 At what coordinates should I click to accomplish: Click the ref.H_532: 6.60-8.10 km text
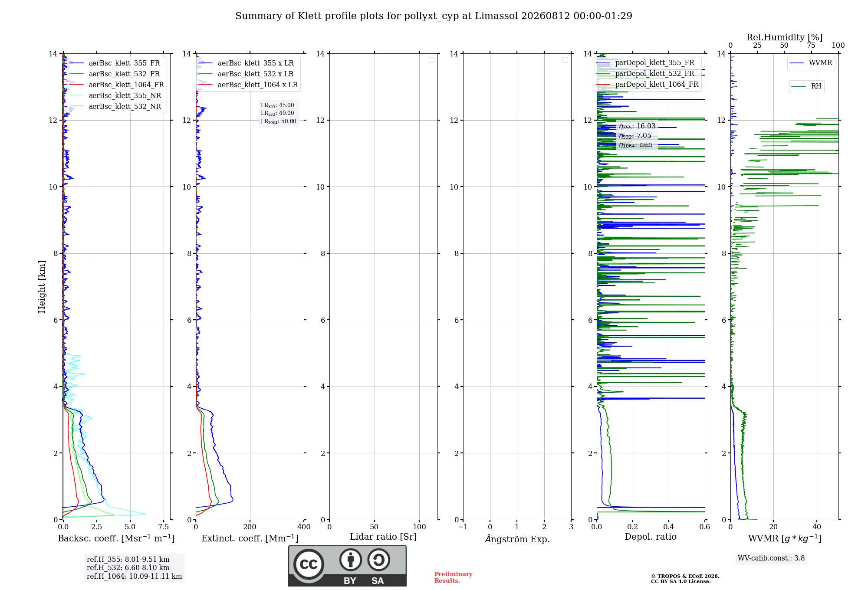(128, 568)
